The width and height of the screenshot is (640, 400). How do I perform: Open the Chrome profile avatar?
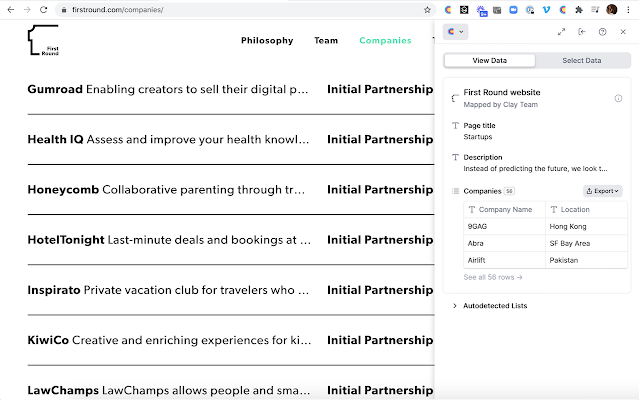point(611,10)
